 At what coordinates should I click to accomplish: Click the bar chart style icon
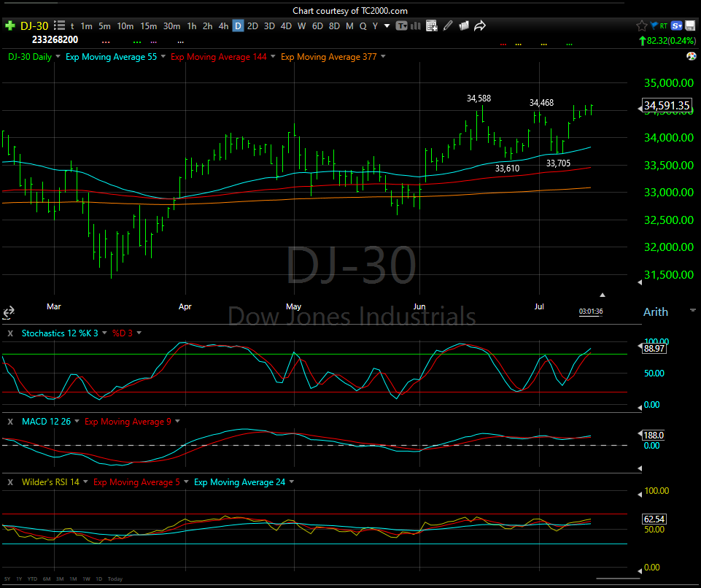click(416, 26)
